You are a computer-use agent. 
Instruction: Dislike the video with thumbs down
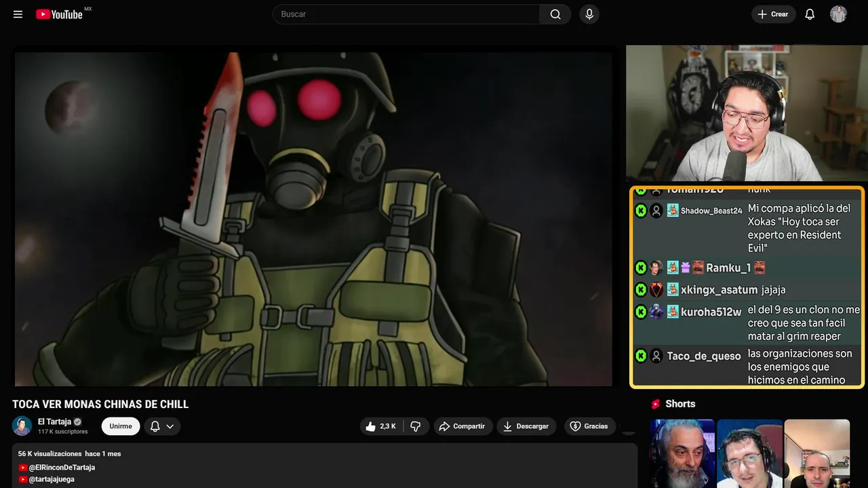pos(416,426)
